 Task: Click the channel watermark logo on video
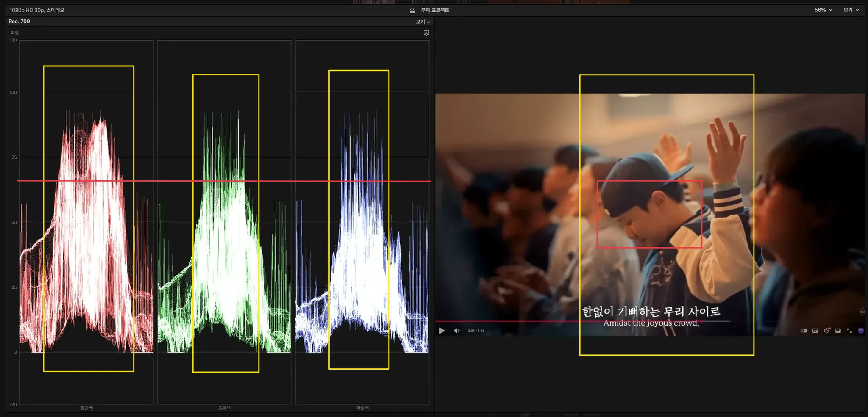[862, 312]
